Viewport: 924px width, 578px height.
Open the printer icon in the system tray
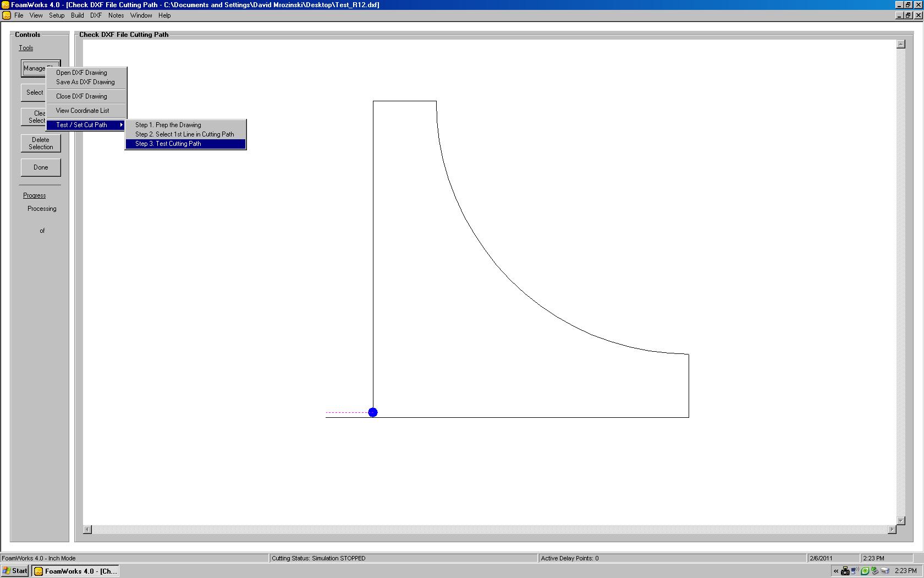885,571
